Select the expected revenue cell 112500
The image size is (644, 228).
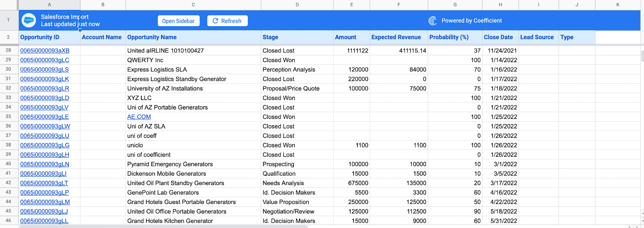(x=399, y=211)
